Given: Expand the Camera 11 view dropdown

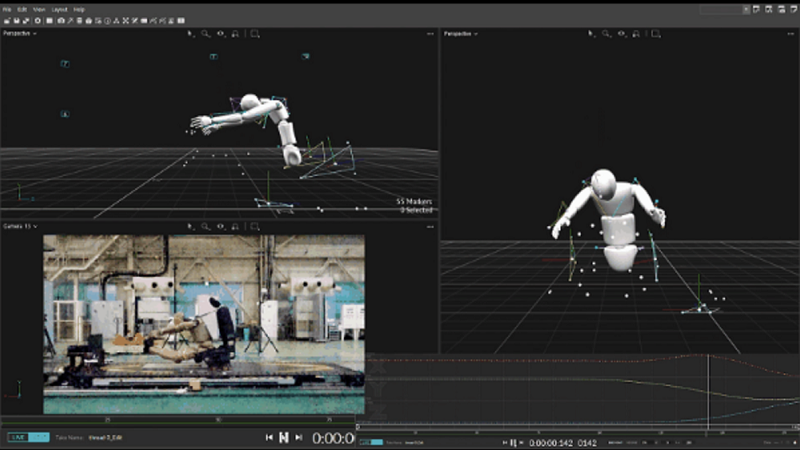Looking at the screenshot, I should (x=20, y=226).
